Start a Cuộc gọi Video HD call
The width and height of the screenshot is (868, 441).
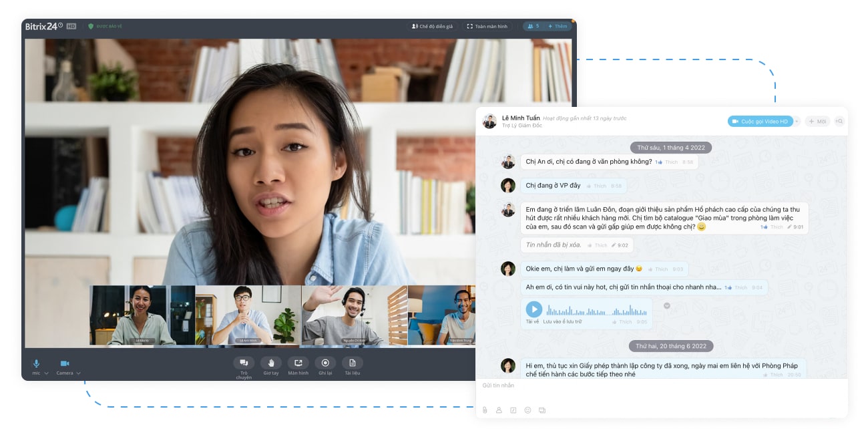click(x=760, y=122)
